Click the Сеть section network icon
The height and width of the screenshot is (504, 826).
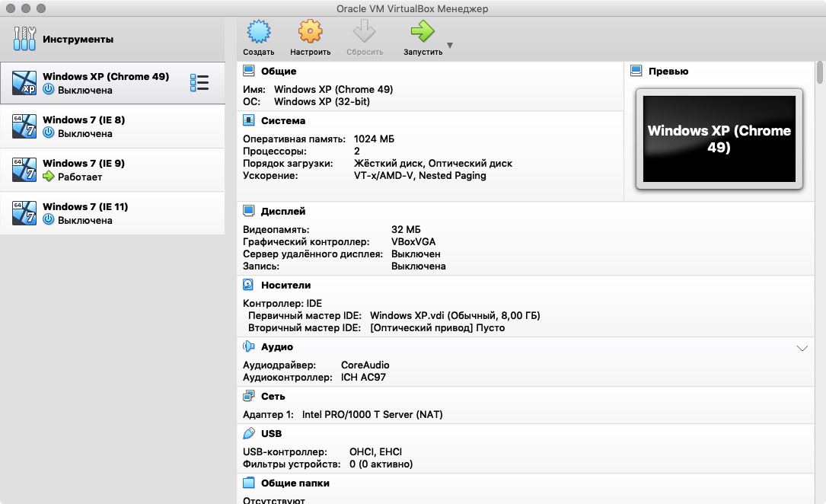[x=249, y=396]
